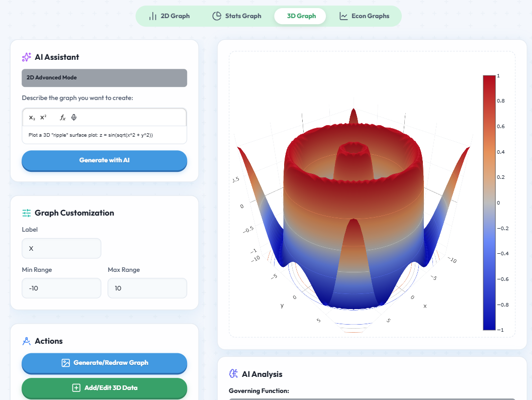Select the subscript x₂ formatting icon
The height and width of the screenshot is (400, 532).
(32, 118)
